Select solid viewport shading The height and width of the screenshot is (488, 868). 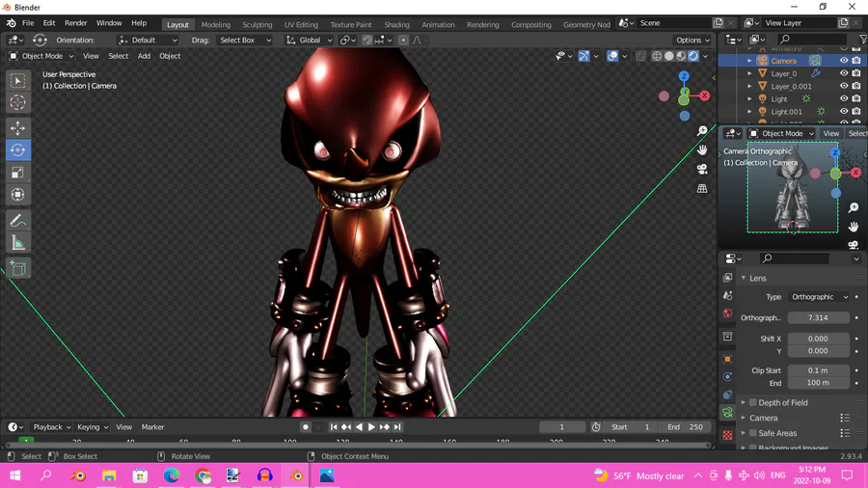coord(668,56)
